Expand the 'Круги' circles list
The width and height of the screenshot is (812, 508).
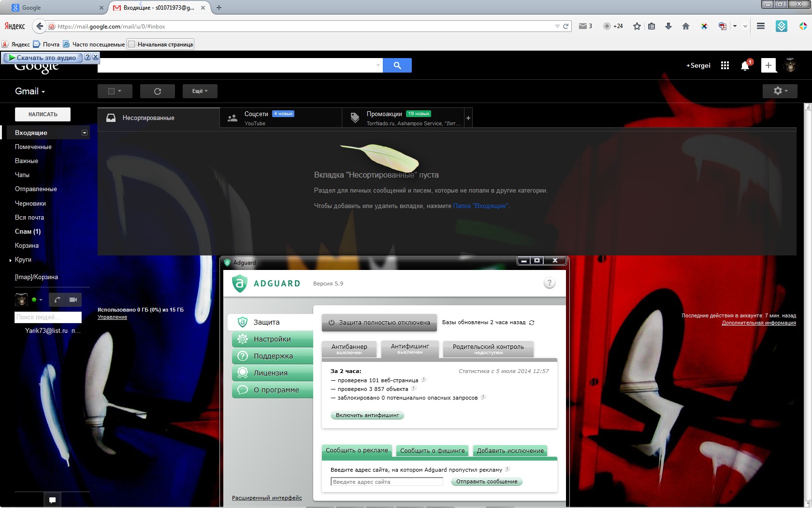11,260
